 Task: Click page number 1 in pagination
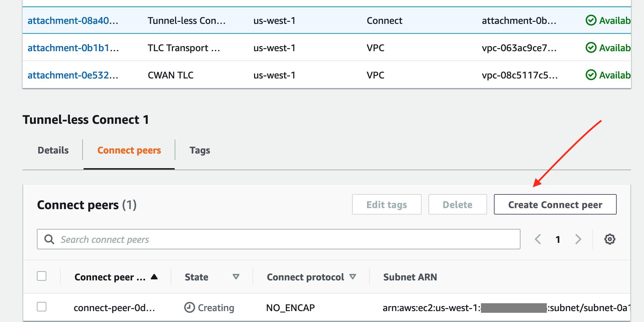(x=558, y=239)
